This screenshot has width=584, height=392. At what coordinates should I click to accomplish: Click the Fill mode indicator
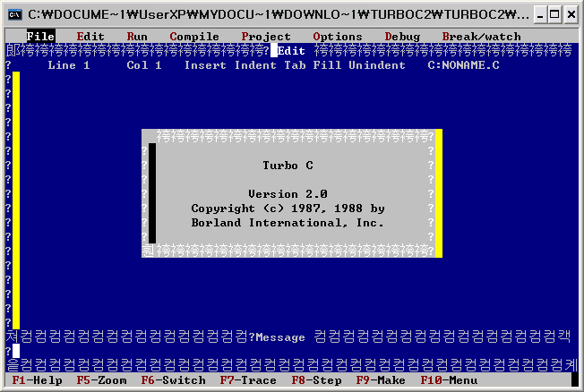point(327,65)
